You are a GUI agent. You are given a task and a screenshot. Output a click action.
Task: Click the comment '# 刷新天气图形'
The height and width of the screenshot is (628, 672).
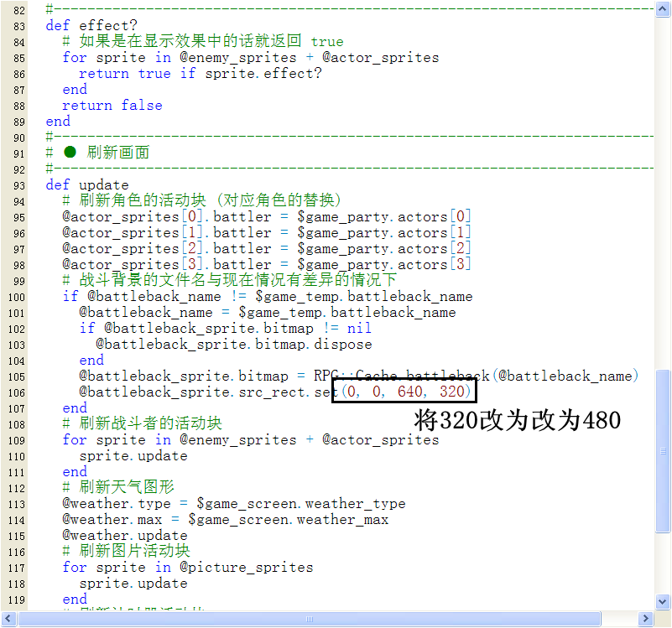(118, 487)
